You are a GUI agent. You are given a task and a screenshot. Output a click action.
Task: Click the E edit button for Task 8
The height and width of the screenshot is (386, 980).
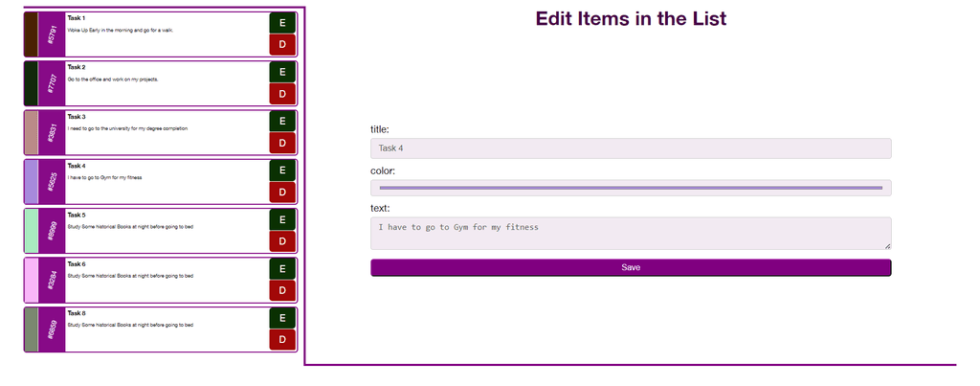tap(282, 318)
